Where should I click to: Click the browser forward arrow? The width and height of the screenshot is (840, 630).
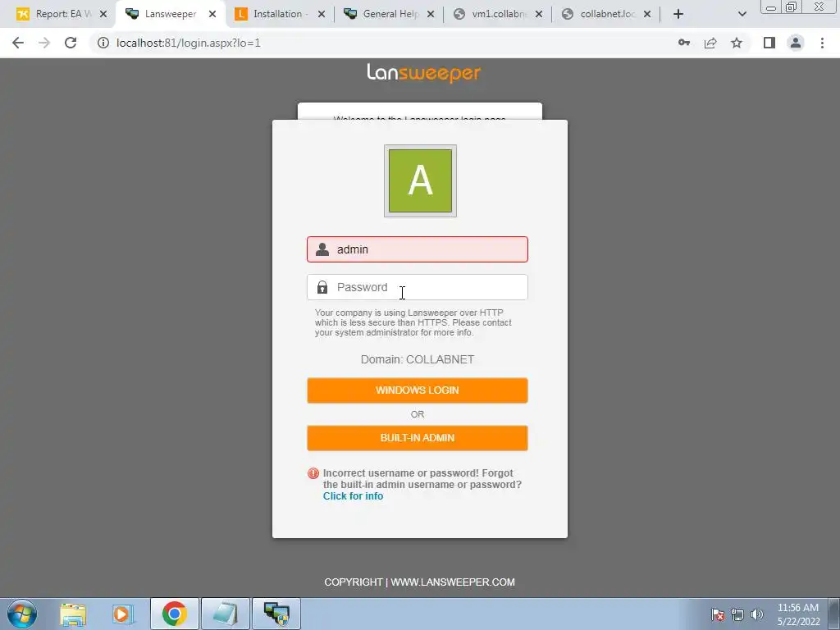point(44,43)
